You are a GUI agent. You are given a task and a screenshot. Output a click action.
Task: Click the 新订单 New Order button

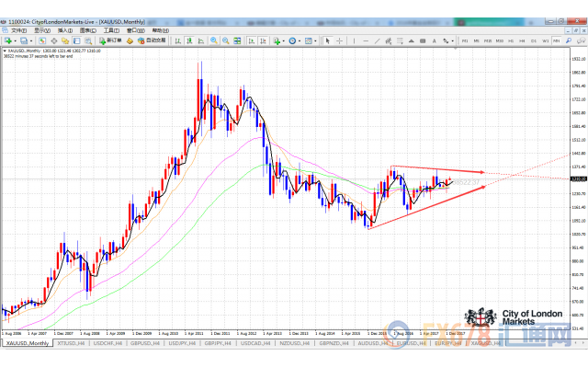[110, 40]
